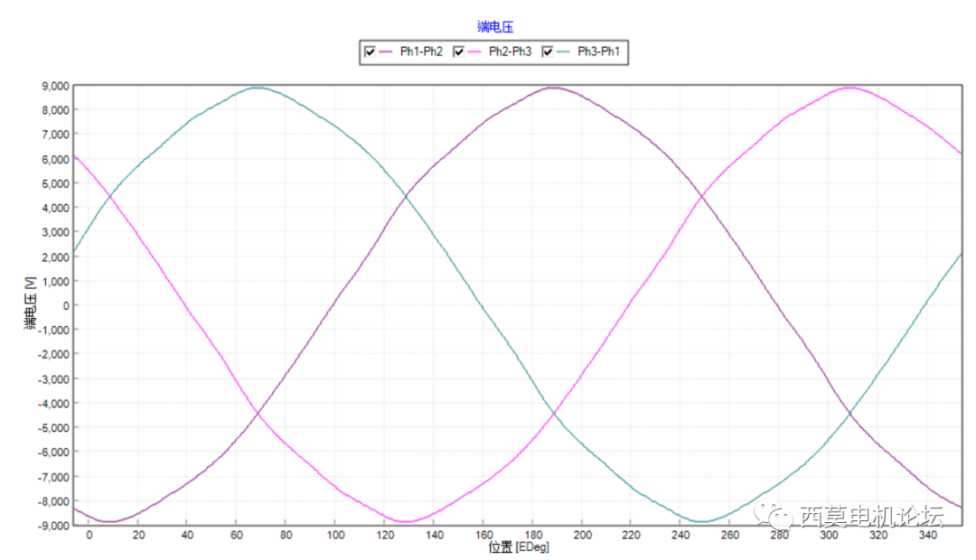Select the Ph3-Ph1 legend label text
This screenshot has width=976, height=560.
[598, 51]
